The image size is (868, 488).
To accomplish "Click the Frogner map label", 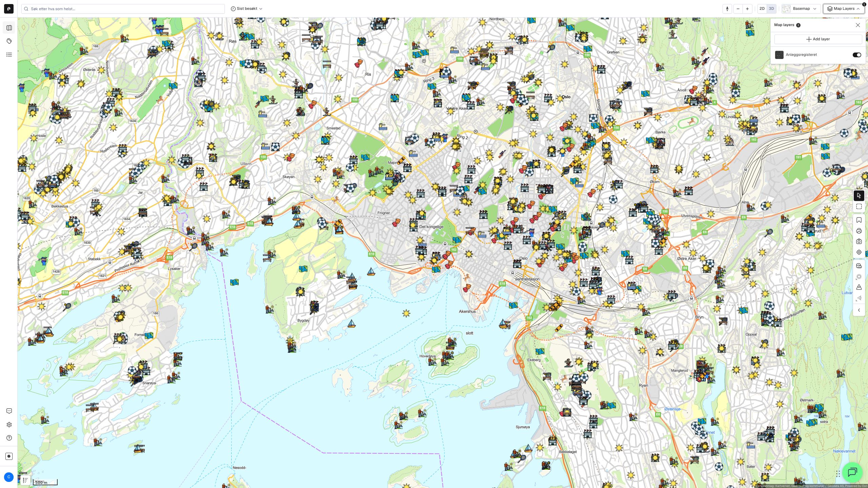I will pos(383,213).
